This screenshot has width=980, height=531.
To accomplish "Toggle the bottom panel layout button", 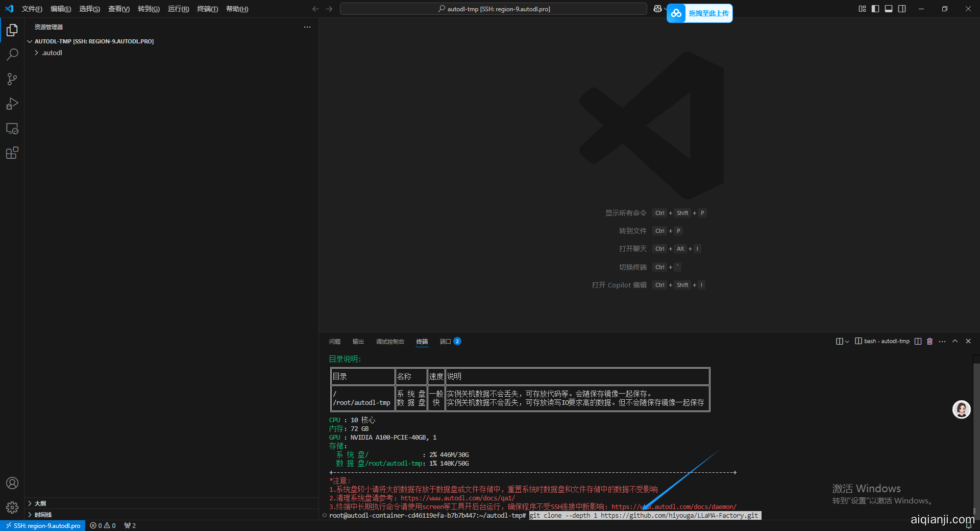I will tap(889, 9).
